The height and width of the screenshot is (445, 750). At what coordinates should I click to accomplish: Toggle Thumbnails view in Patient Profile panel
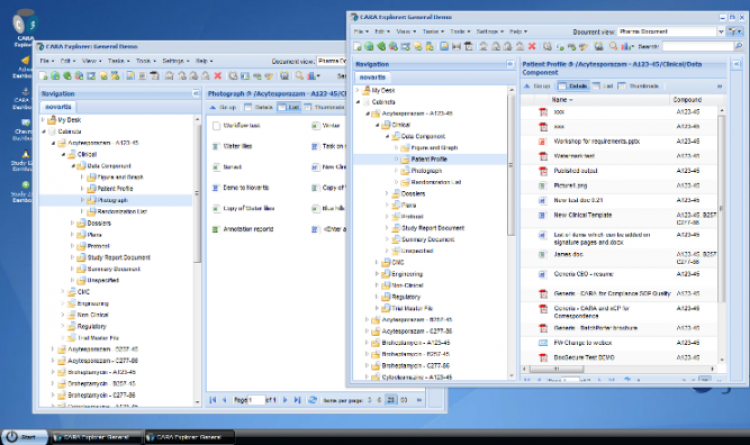tap(636, 86)
